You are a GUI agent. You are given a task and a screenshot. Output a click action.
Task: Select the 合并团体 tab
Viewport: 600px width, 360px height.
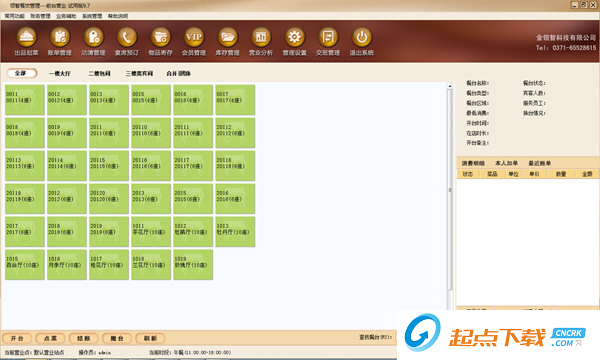click(178, 73)
